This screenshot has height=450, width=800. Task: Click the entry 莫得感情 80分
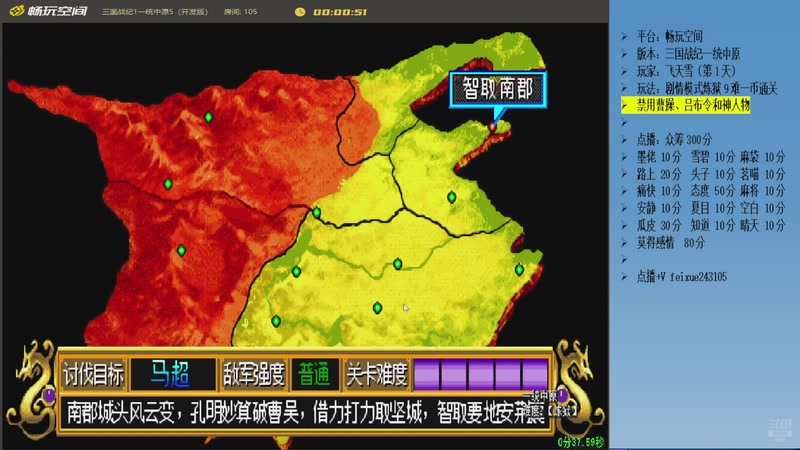(x=670, y=243)
